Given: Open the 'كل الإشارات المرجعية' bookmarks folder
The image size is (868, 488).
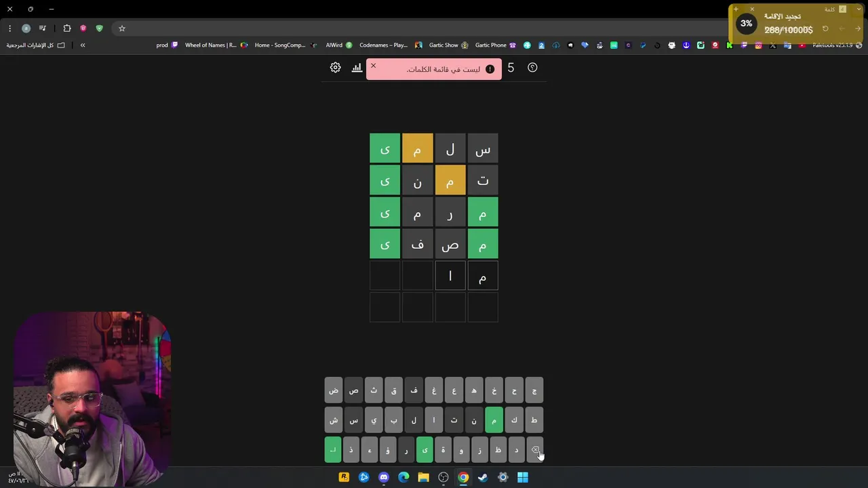Looking at the screenshot, I should tap(35, 45).
